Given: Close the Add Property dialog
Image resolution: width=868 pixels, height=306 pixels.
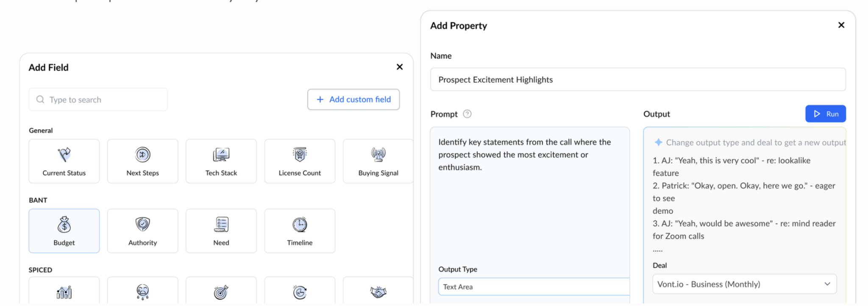Looking at the screenshot, I should click(841, 25).
